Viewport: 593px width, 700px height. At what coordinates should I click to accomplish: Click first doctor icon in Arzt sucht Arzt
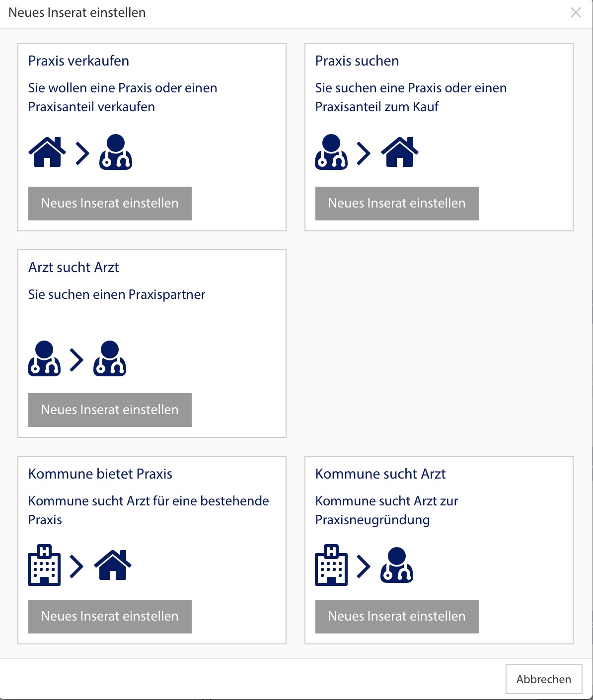[44, 359]
